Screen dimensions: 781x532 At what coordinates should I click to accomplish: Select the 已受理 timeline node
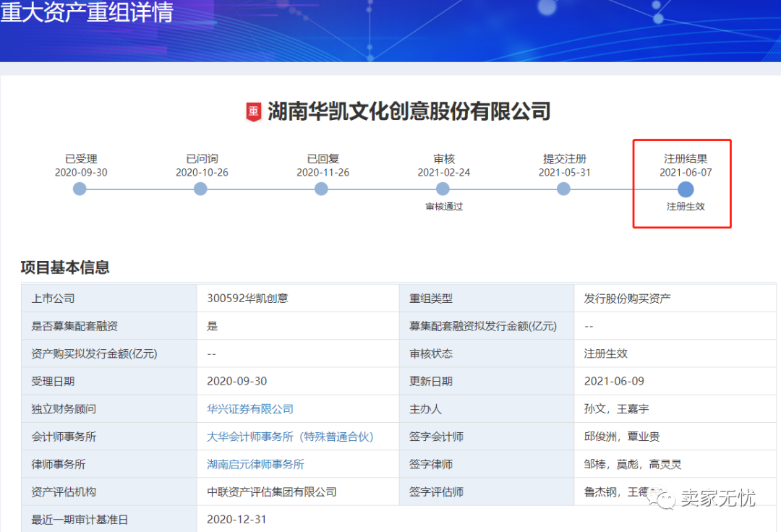(79, 189)
